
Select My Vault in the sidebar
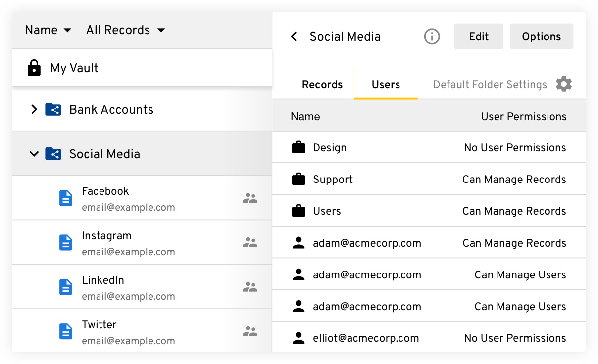point(142,68)
